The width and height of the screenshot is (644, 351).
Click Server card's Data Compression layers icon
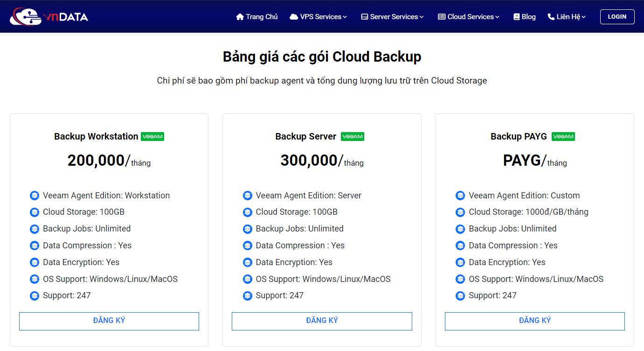[248, 246]
